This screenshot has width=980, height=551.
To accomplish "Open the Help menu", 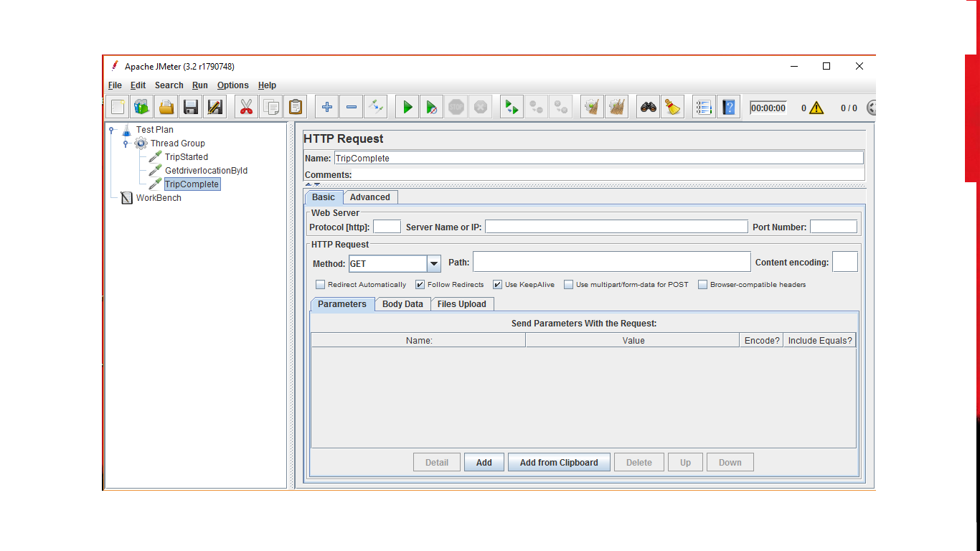I will (x=267, y=85).
